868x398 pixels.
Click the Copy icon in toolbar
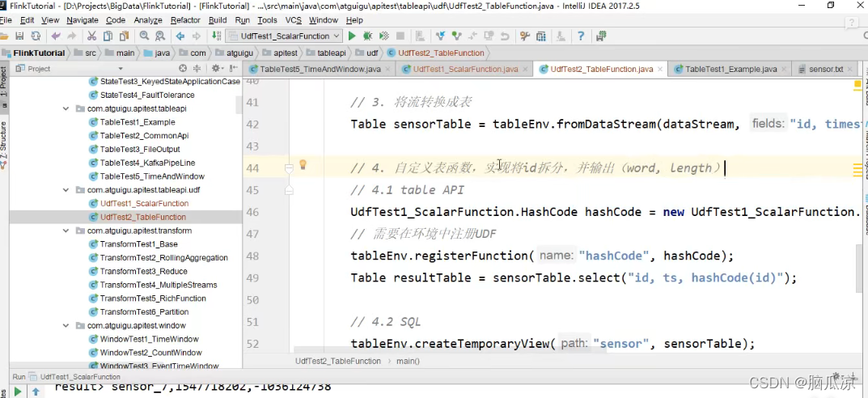108,36
